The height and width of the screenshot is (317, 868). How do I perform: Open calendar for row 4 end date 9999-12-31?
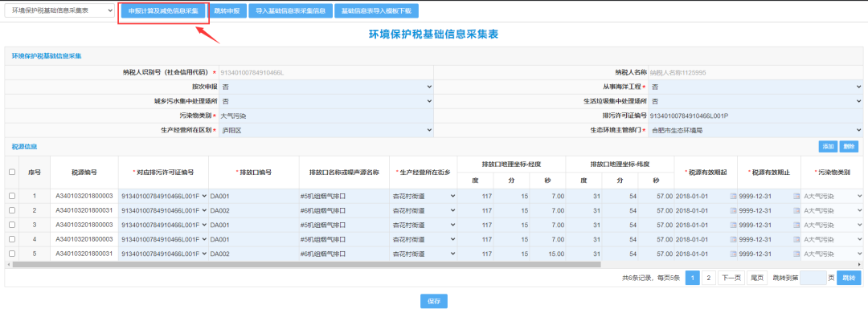tap(796, 239)
